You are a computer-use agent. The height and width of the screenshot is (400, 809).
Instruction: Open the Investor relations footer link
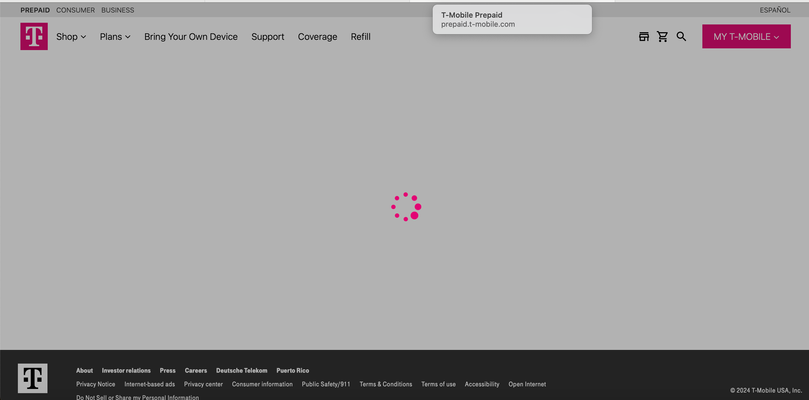[126, 371]
